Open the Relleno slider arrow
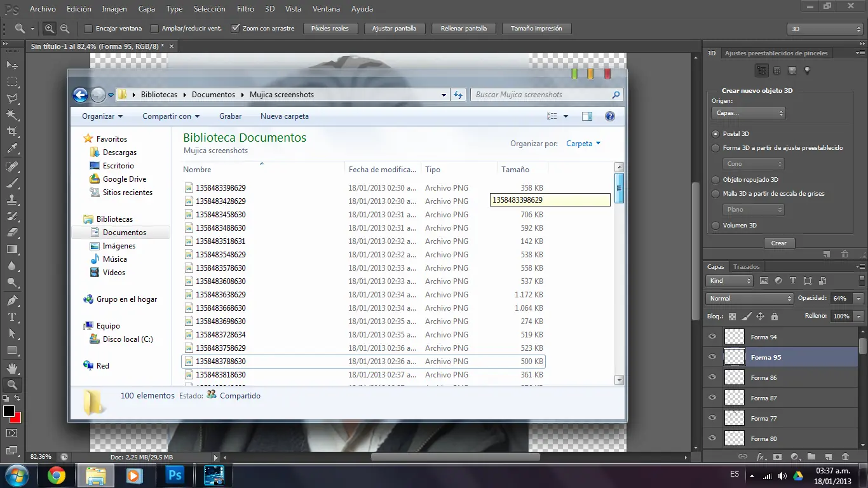868x488 pixels. 859,316
